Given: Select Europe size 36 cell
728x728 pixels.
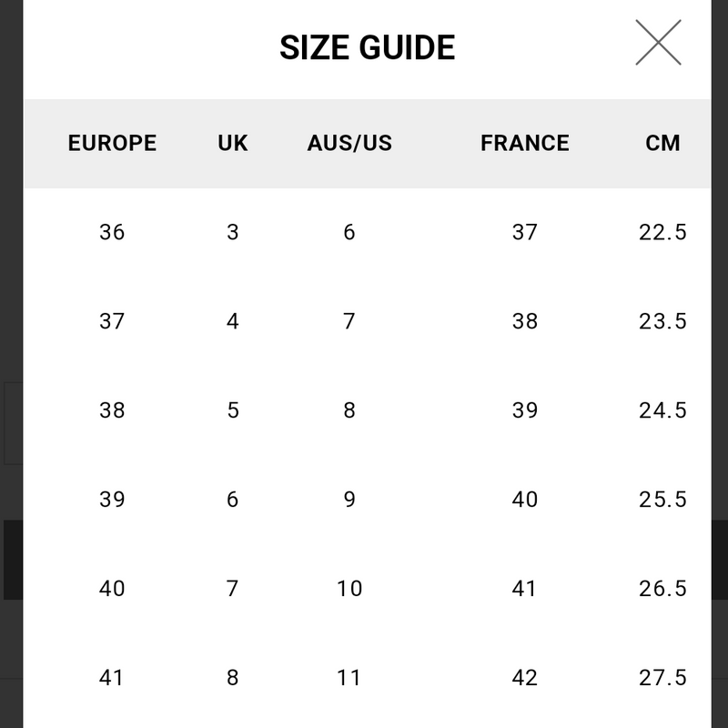Looking at the screenshot, I should click(x=112, y=232).
